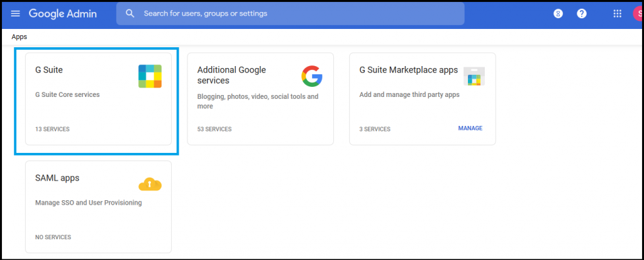
Task: Click the Marketplace apps bag icon
Action: tap(474, 76)
